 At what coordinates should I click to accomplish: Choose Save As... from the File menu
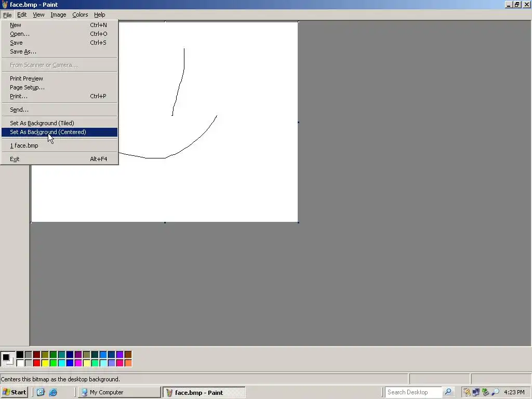coord(59,51)
